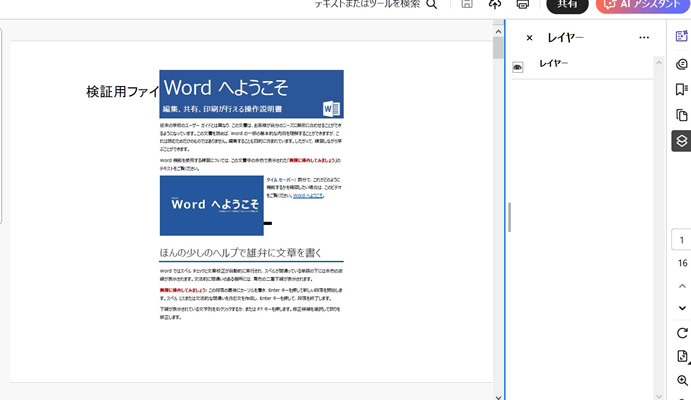The image size is (691, 400).
Task: Click the Word へようこそ video thumbnail
Action: [x=212, y=205]
